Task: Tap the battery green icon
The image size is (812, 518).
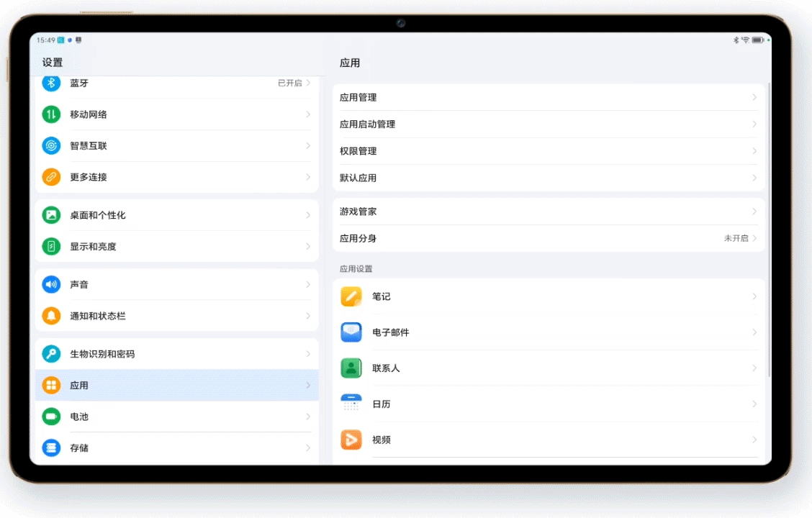Action: 51,417
